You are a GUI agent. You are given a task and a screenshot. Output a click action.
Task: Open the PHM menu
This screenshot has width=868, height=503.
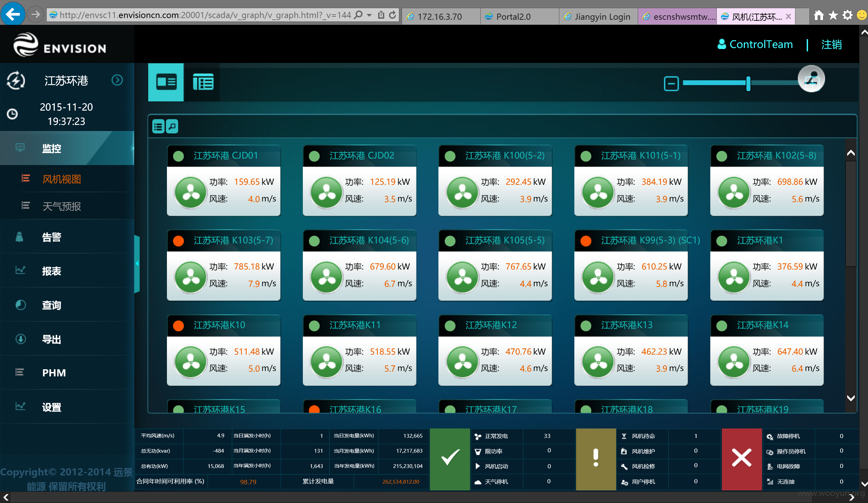67,373
